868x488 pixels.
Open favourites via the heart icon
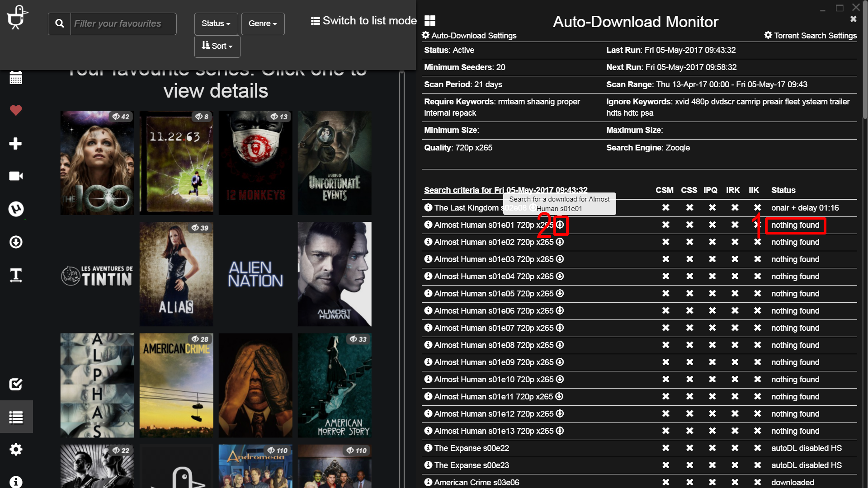[x=16, y=110]
